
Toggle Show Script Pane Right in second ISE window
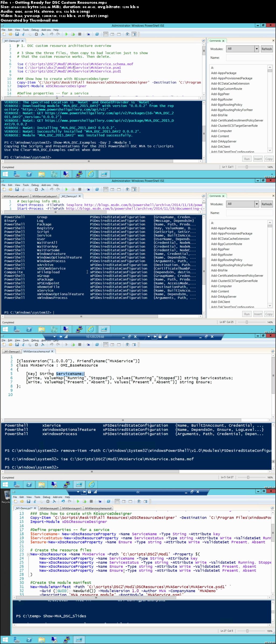112,189
